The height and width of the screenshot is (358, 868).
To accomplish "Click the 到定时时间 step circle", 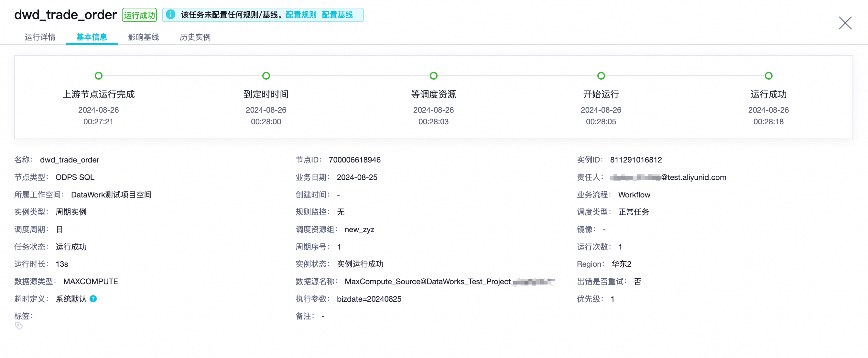I will pos(266,76).
